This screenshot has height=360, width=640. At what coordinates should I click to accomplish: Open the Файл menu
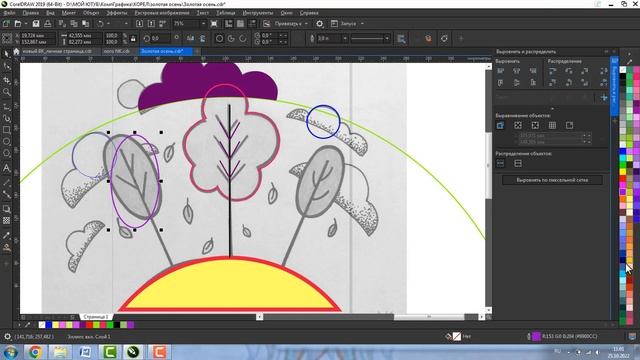(x=9, y=13)
